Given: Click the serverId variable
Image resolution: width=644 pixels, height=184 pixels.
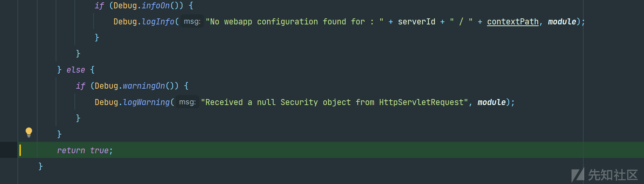Looking at the screenshot, I should pos(417,22).
